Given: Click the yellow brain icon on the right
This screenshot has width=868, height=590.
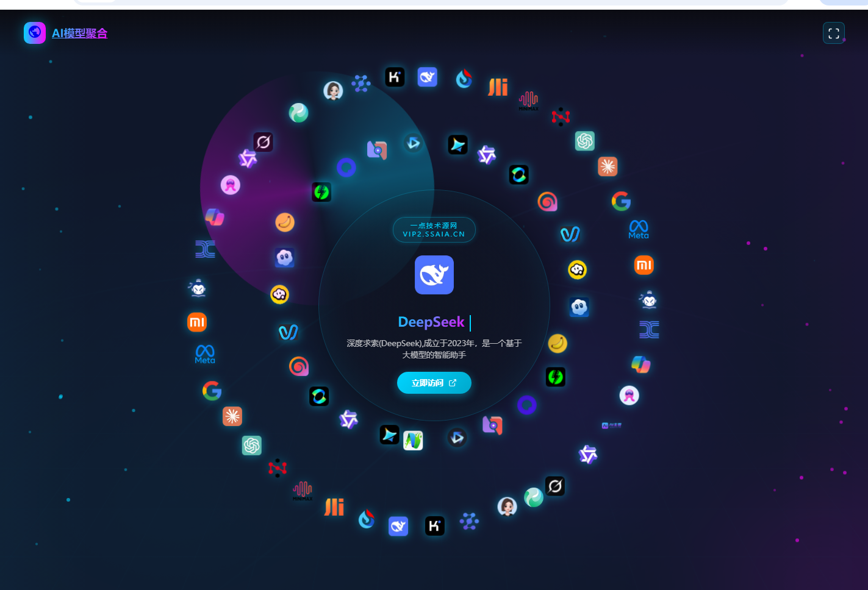Looking at the screenshot, I should pyautogui.click(x=577, y=269).
